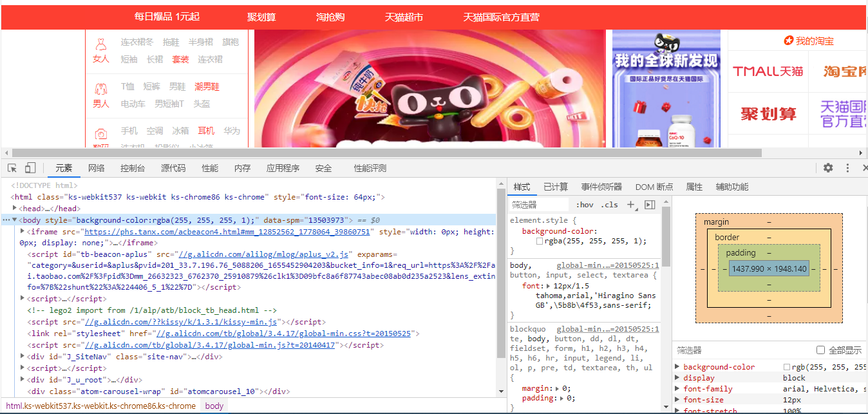The width and height of the screenshot is (868, 414).
Task: Expand computed display property
Action: [x=677, y=378]
